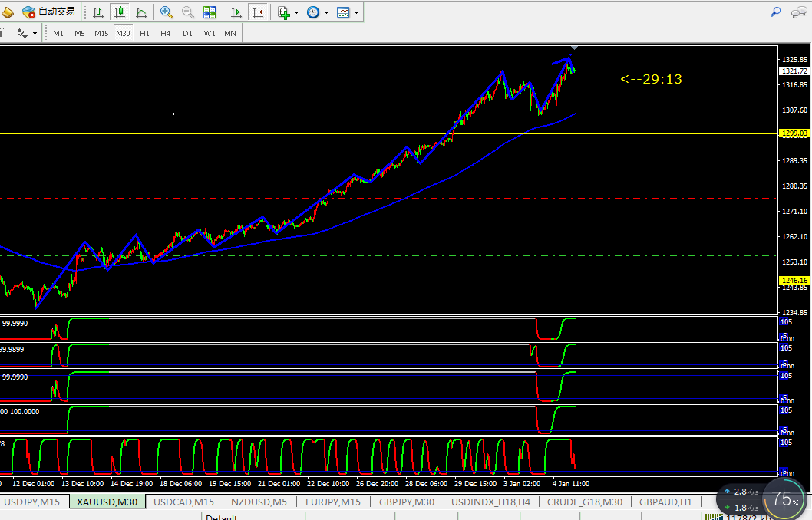Click the 1246.16 yellow price label

[x=794, y=281]
